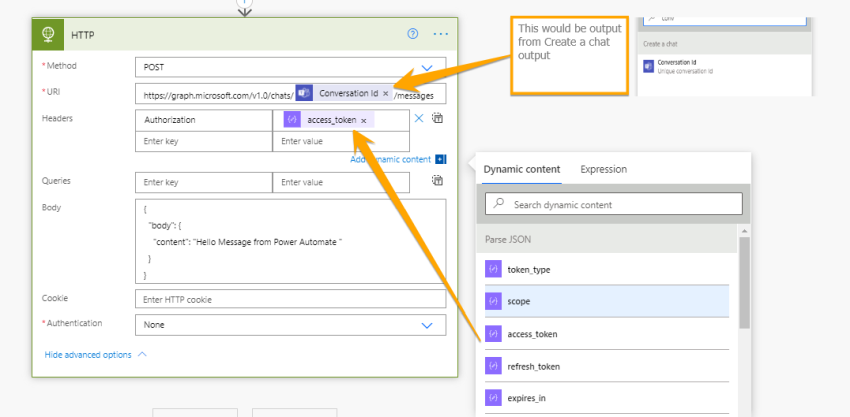Click the access_token header token icon
The width and height of the screenshot is (850, 417).
[292, 120]
